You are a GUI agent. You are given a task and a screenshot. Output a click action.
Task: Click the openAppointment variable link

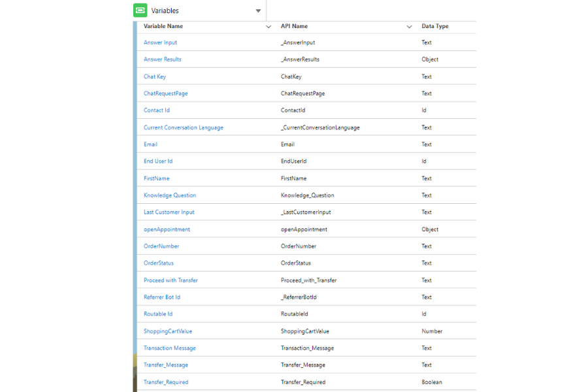tap(167, 229)
